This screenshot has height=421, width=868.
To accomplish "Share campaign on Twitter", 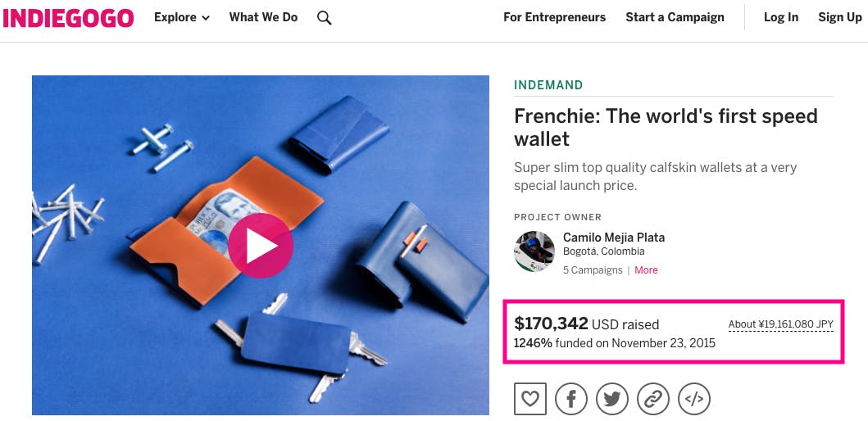I will 612,399.
